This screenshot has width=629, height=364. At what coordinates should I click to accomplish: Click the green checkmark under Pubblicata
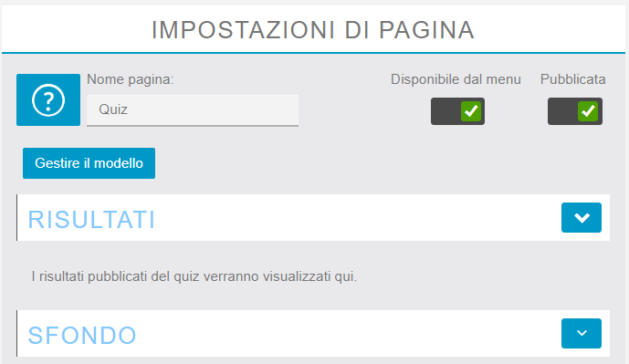point(588,111)
